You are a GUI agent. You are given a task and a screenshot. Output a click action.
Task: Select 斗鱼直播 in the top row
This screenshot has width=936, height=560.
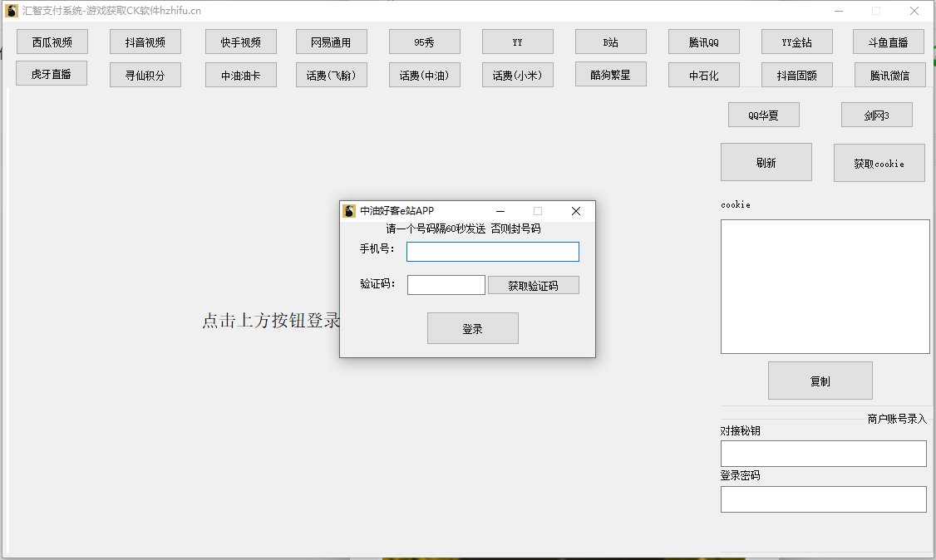coord(889,42)
